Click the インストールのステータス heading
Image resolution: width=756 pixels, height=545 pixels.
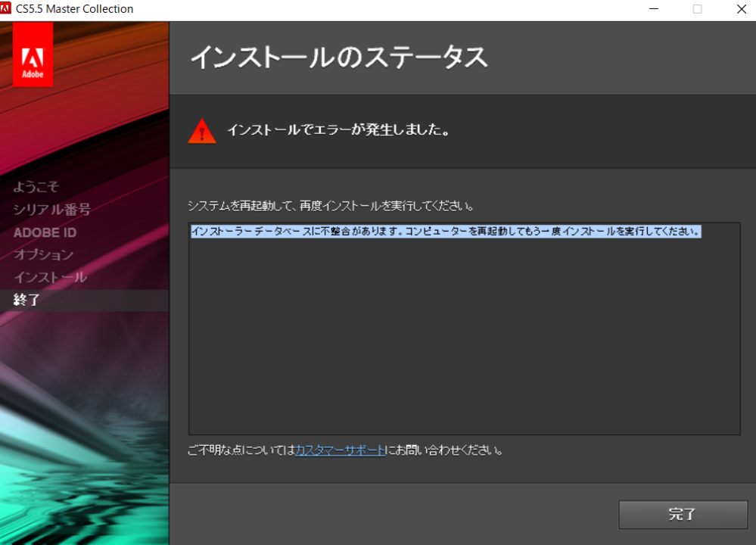pos(339,58)
